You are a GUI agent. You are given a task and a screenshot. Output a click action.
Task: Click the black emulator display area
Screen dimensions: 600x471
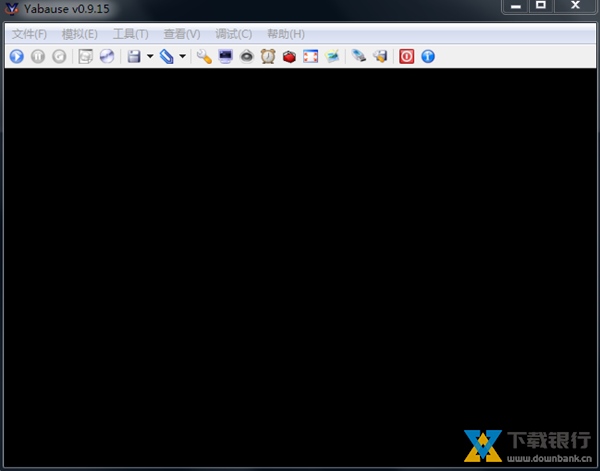pos(300,260)
